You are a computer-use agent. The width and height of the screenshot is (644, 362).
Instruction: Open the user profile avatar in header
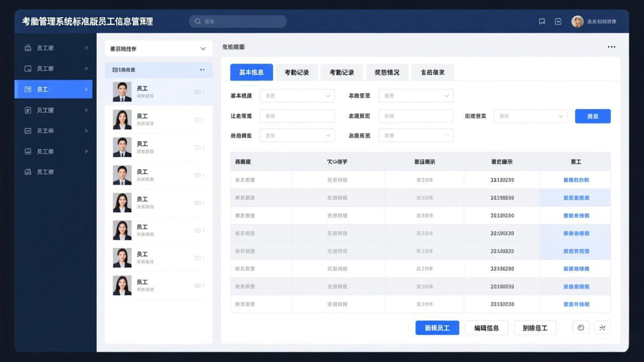(577, 22)
